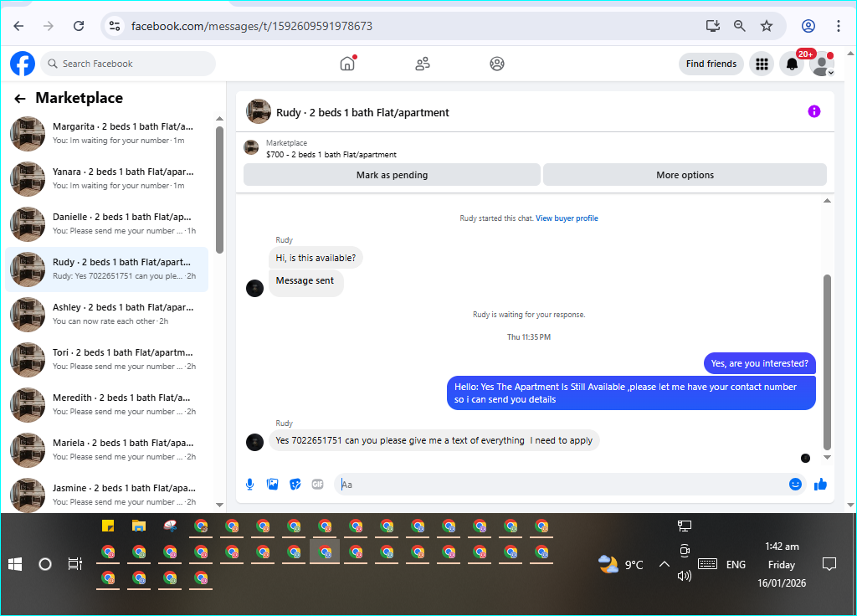Click install app icon in address bar
857x616 pixels.
coord(713,26)
